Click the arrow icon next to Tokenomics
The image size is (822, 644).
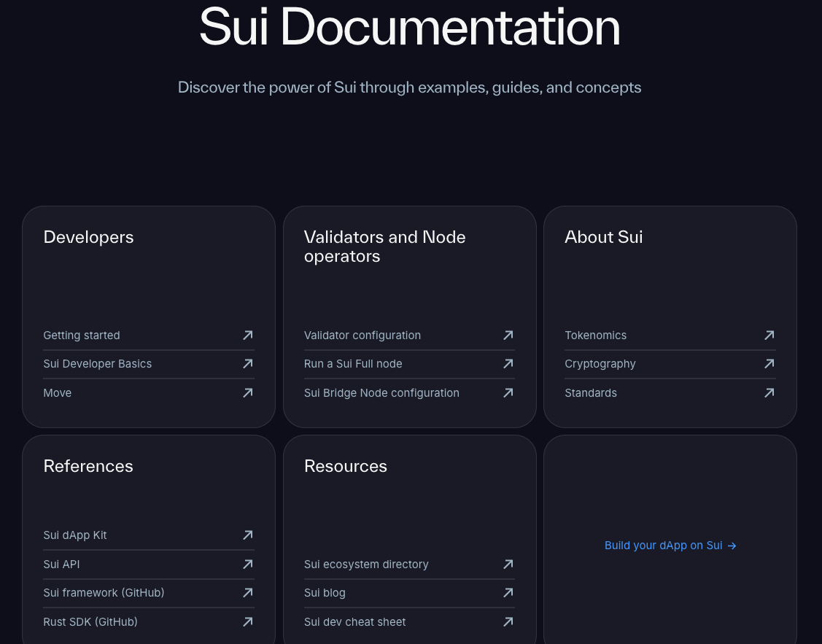click(x=769, y=335)
